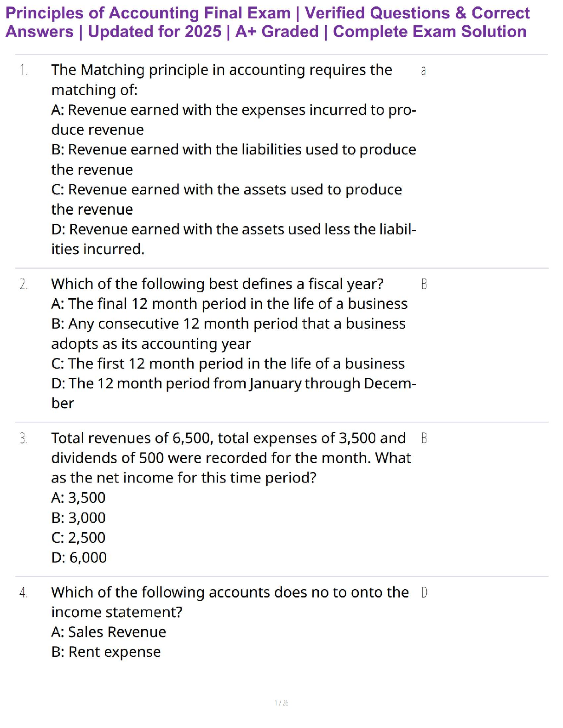Select option A: final 12 month period

coord(229,304)
